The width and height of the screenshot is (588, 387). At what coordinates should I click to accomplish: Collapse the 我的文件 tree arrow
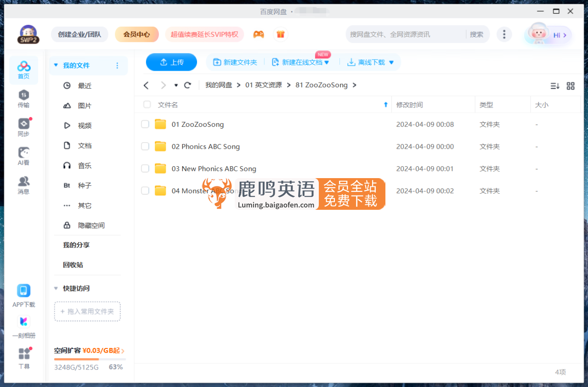(56, 66)
